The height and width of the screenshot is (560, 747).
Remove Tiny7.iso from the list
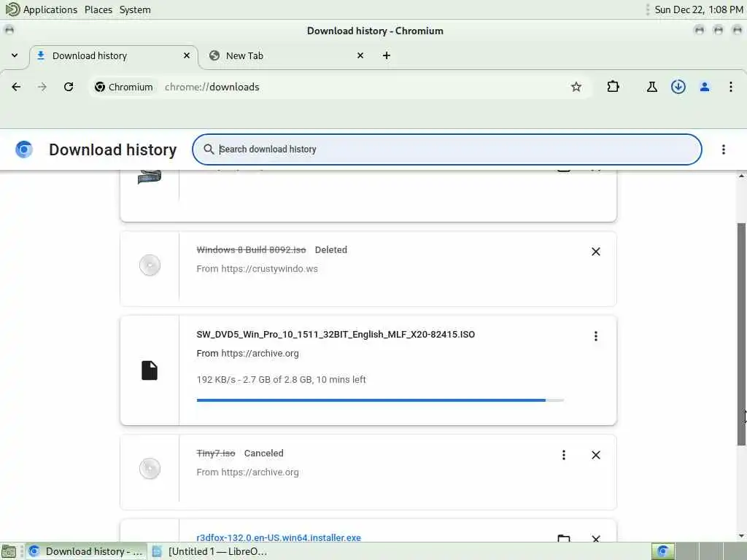[x=595, y=455]
